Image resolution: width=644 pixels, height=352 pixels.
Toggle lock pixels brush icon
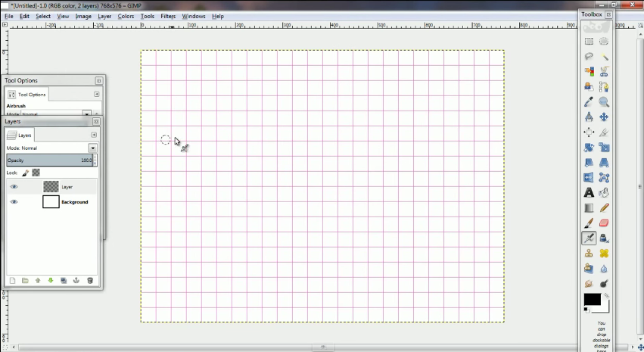pos(26,173)
